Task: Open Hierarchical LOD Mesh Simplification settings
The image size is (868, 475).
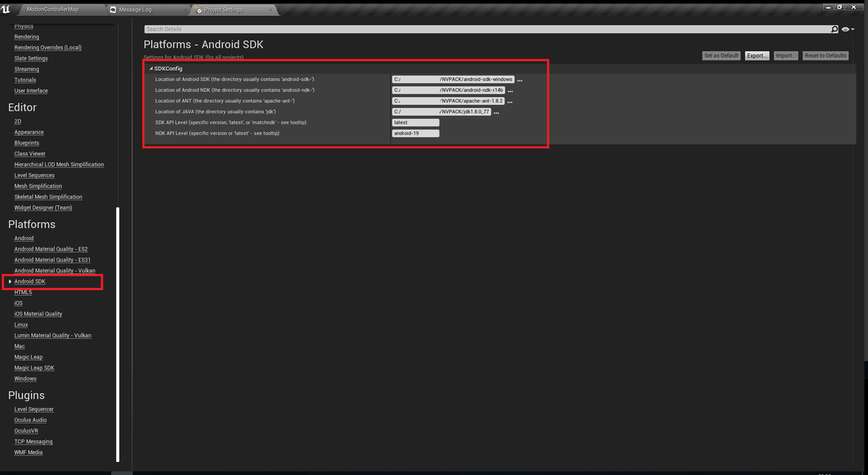Action: tap(59, 165)
